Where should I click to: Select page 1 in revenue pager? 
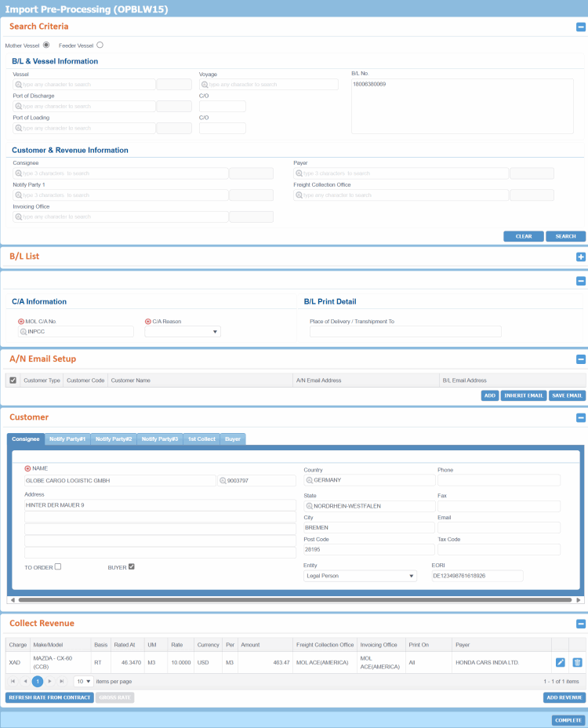click(x=38, y=682)
